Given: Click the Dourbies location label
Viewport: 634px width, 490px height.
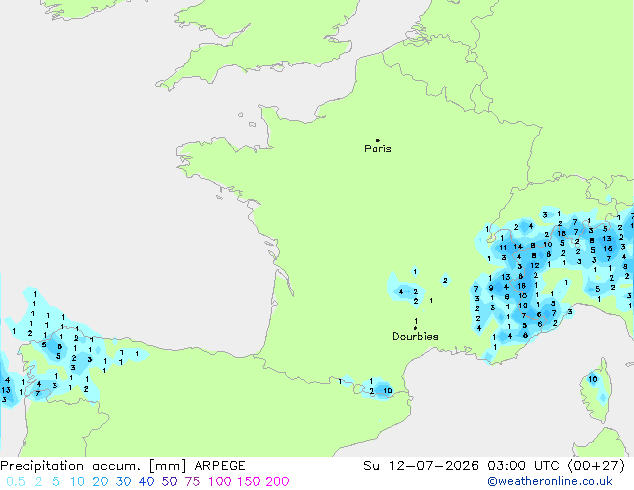Looking at the screenshot, I should (415, 336).
